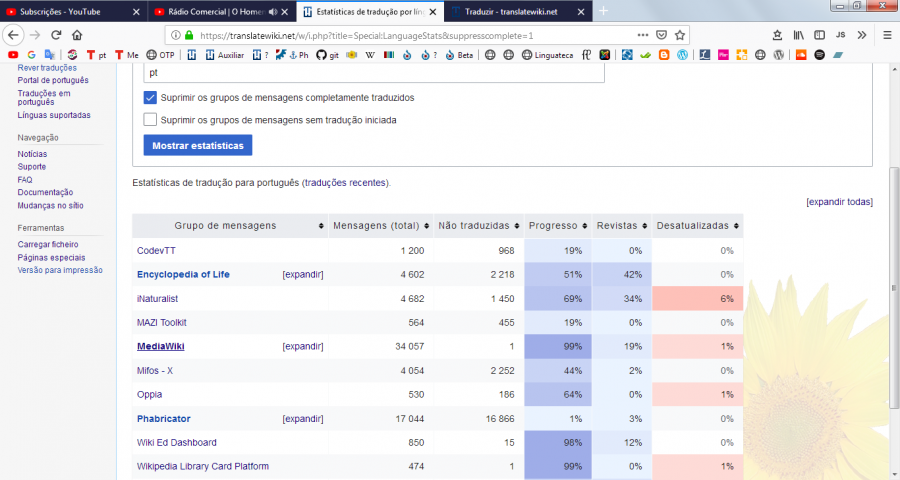Open the Linguateca bookmark

coord(548,55)
